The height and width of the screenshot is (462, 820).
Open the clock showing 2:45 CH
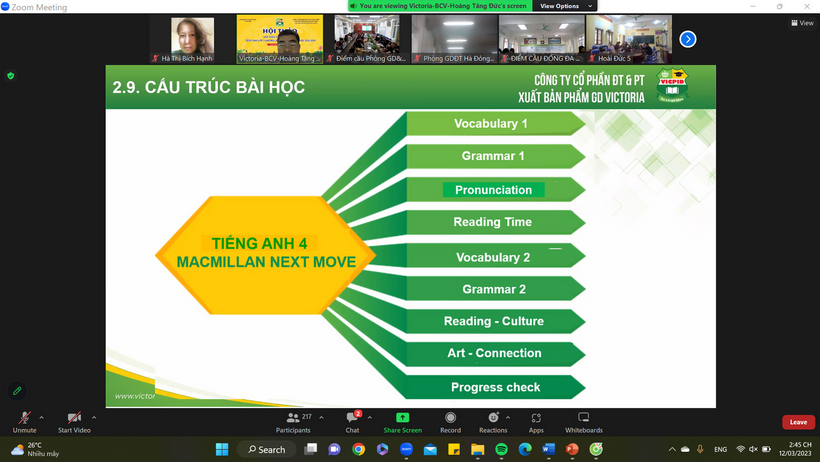click(795, 449)
